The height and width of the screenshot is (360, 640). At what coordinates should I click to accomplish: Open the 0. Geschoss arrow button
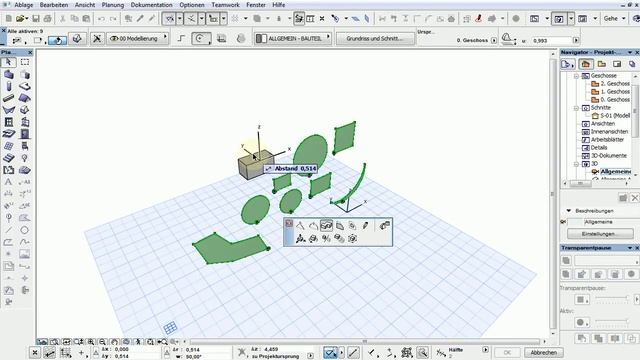tap(494, 40)
